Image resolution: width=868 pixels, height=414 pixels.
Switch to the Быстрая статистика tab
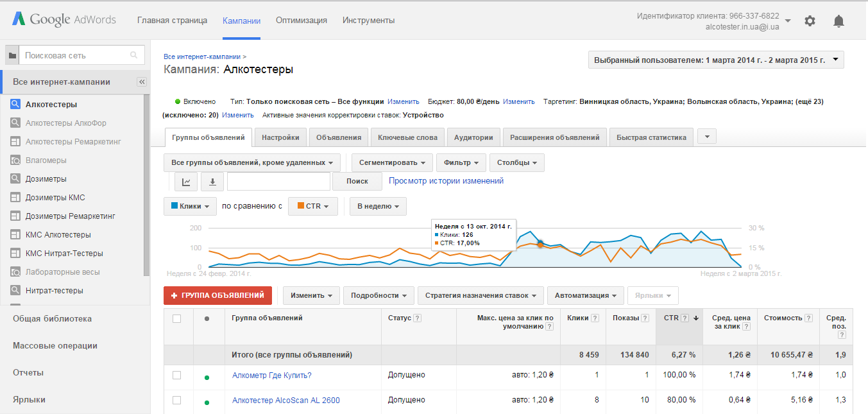(651, 137)
